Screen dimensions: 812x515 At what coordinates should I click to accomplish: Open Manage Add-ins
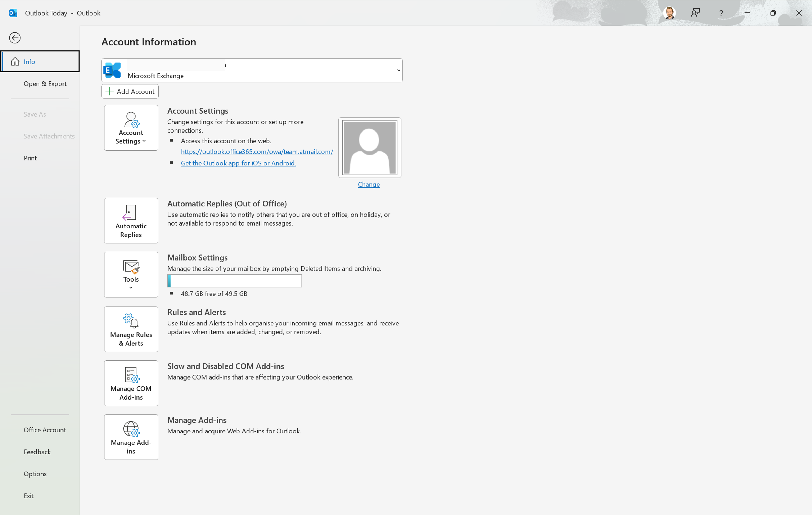(x=131, y=437)
